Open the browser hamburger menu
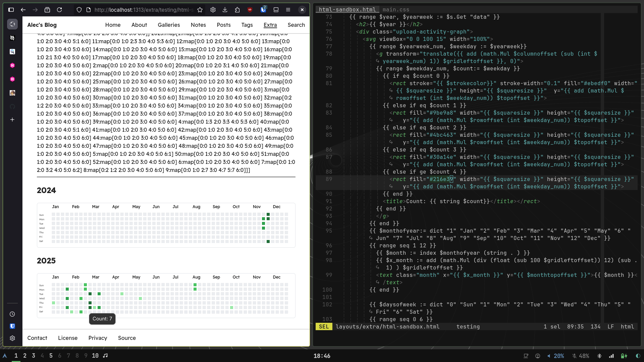The image size is (644, 362). (x=288, y=10)
